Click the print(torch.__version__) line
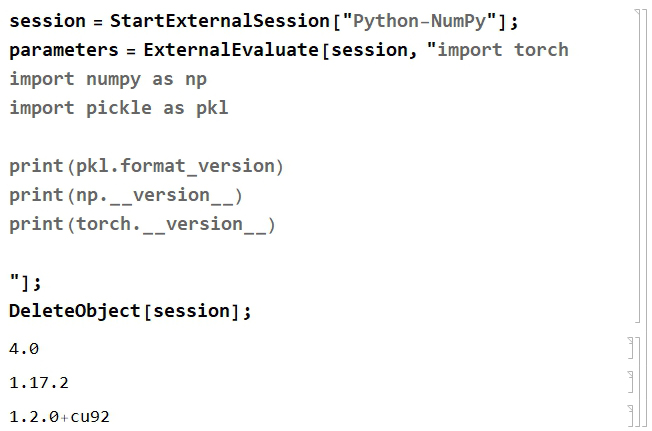 pos(142,224)
